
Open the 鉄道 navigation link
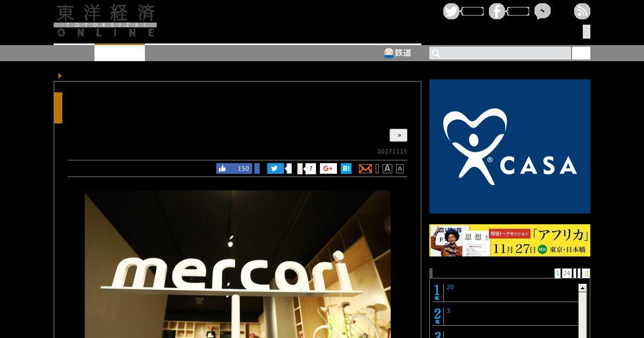(398, 53)
